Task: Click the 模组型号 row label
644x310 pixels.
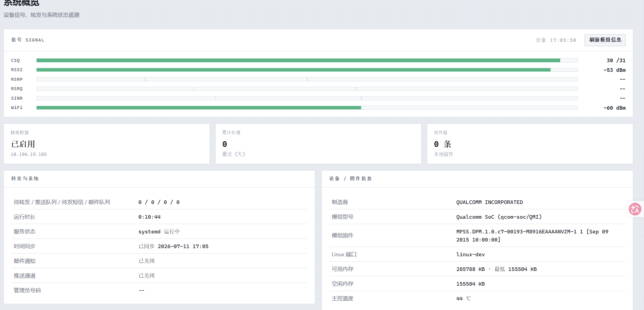Action: click(x=343, y=217)
